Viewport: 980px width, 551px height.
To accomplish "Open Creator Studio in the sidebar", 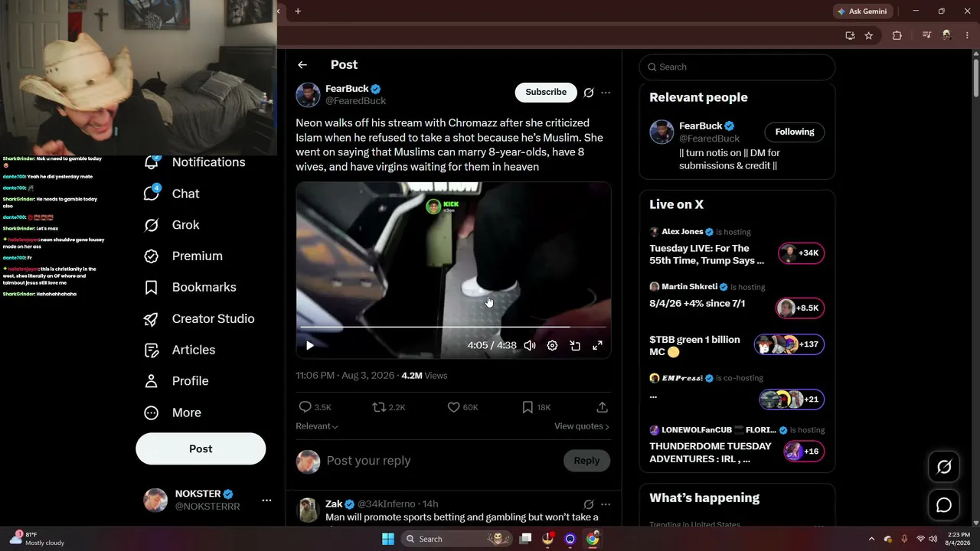I will pos(200,319).
